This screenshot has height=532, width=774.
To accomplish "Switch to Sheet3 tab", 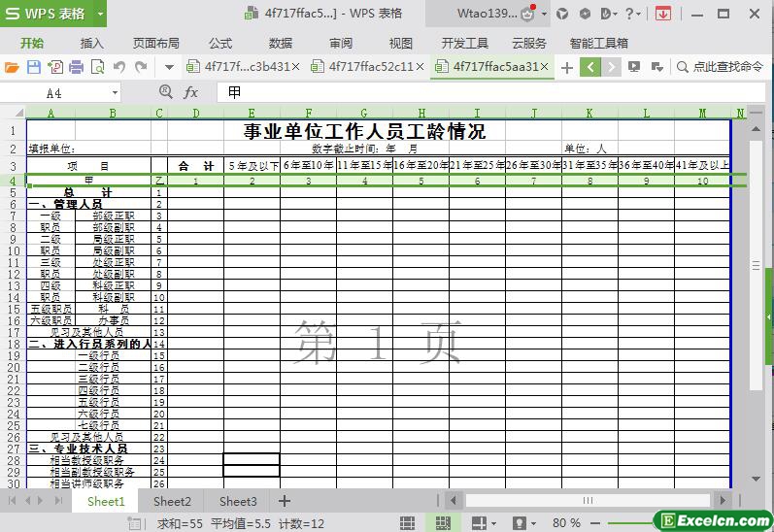I will click(238, 501).
